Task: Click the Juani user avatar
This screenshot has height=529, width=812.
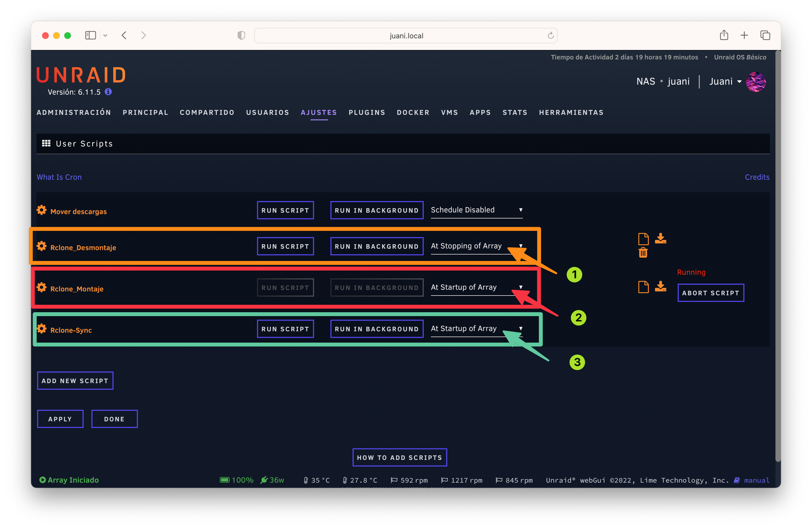Action: point(756,82)
